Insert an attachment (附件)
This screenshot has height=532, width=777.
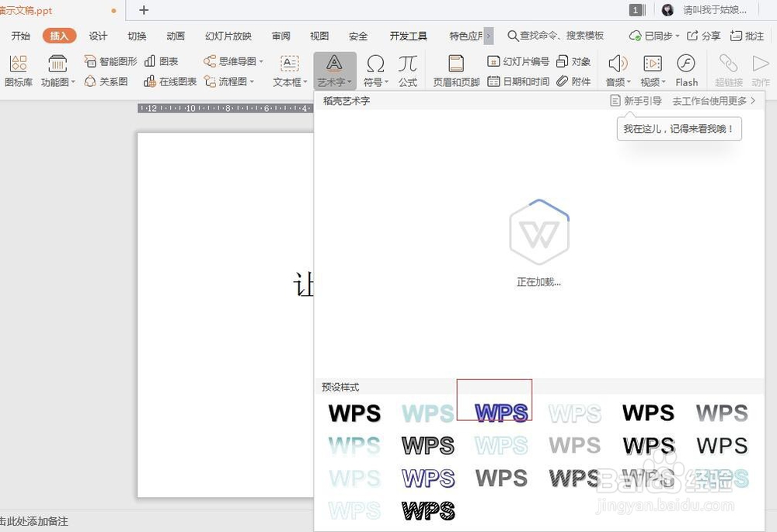(x=573, y=82)
